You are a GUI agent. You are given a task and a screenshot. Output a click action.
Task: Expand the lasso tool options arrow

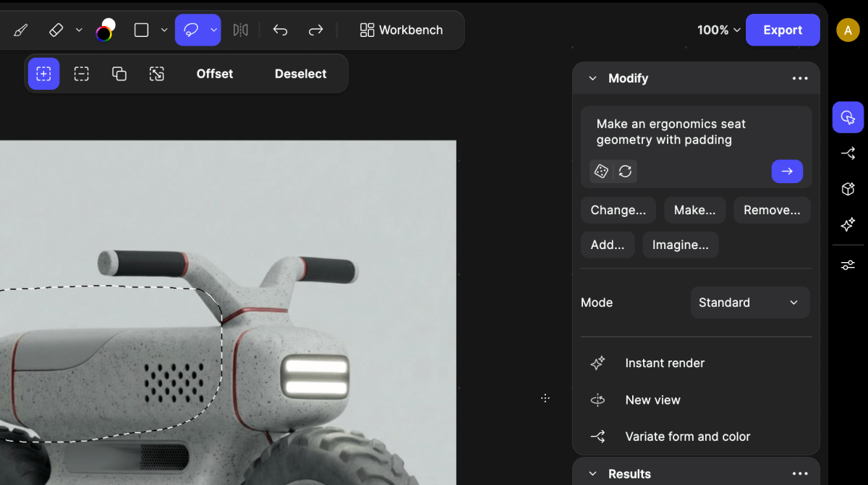214,30
